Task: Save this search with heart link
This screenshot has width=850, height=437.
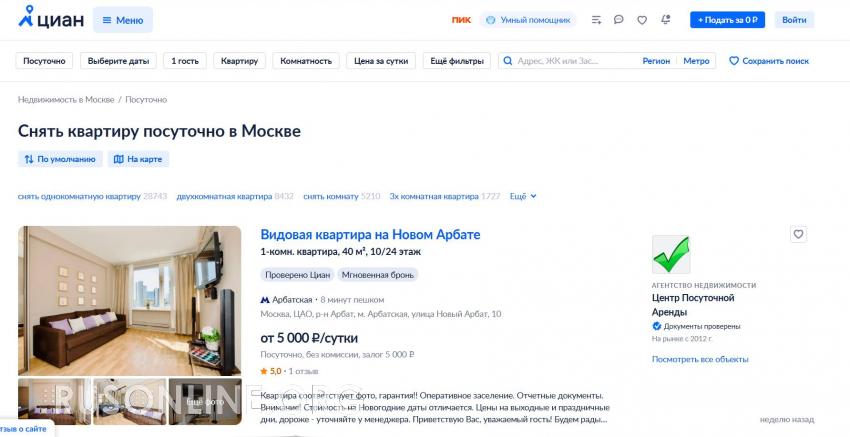Action: [769, 61]
